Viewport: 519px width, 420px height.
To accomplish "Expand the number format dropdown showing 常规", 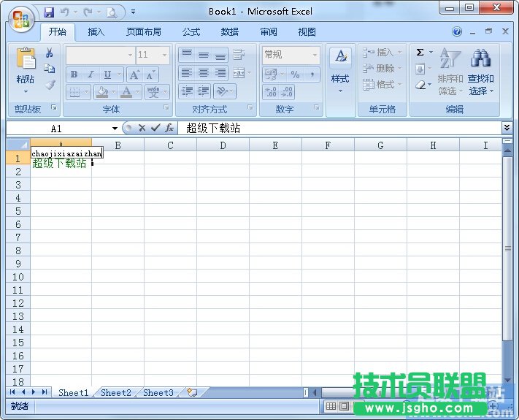I will [x=315, y=55].
